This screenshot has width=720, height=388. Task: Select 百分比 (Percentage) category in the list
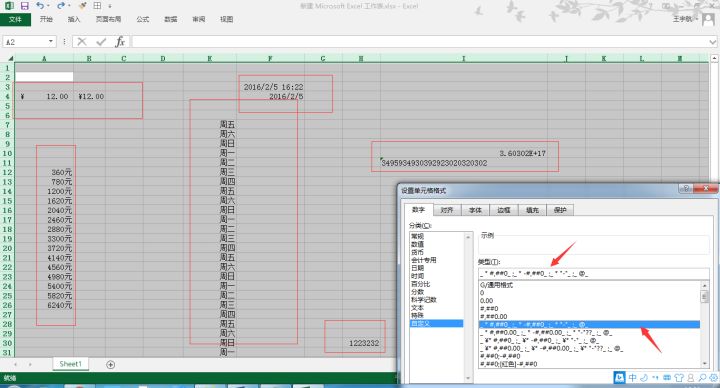(x=436, y=284)
